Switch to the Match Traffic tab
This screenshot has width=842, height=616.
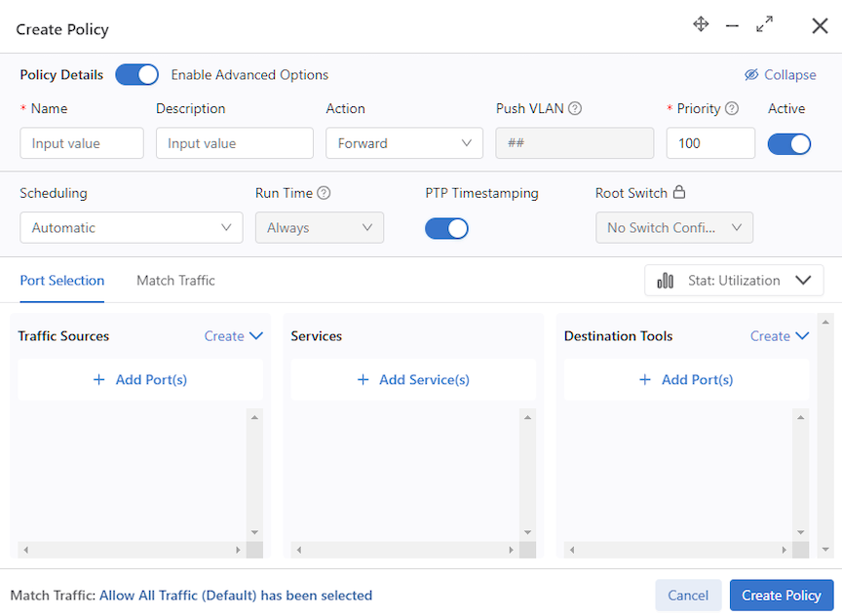click(175, 281)
